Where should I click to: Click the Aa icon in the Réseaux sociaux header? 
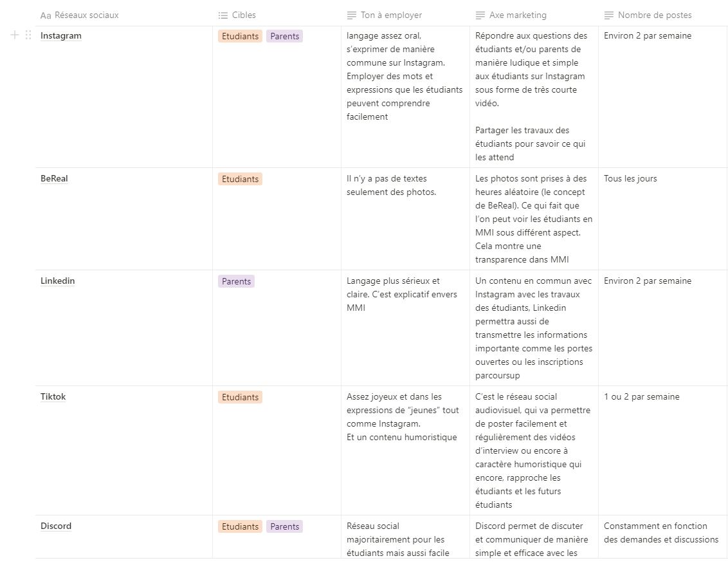pyautogui.click(x=46, y=15)
